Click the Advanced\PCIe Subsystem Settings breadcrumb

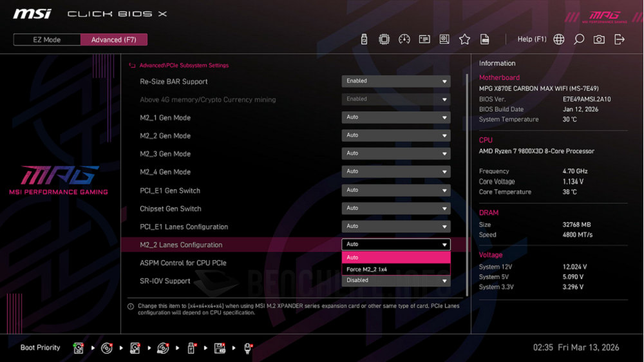(x=184, y=65)
